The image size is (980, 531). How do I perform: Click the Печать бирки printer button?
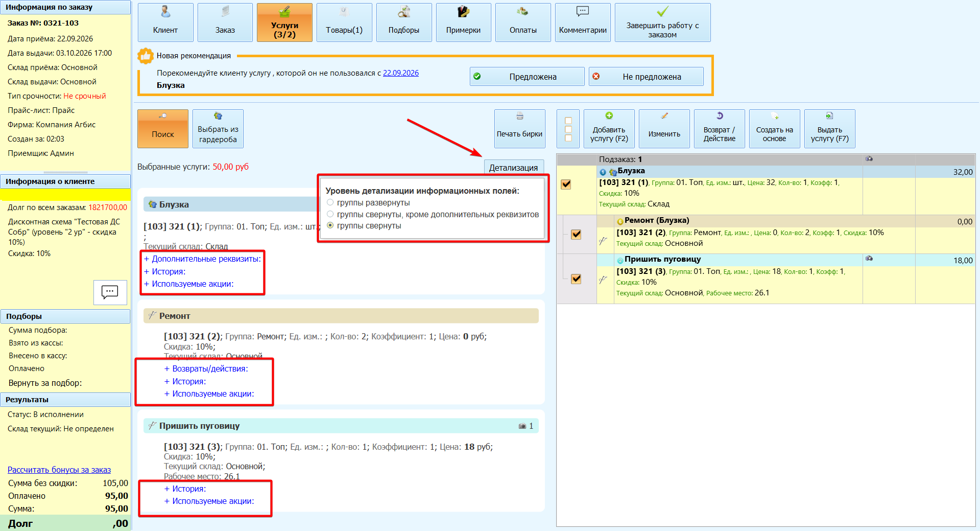click(x=519, y=129)
